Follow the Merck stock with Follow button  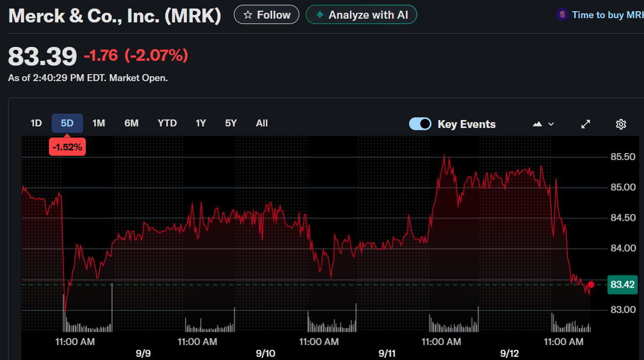(266, 15)
